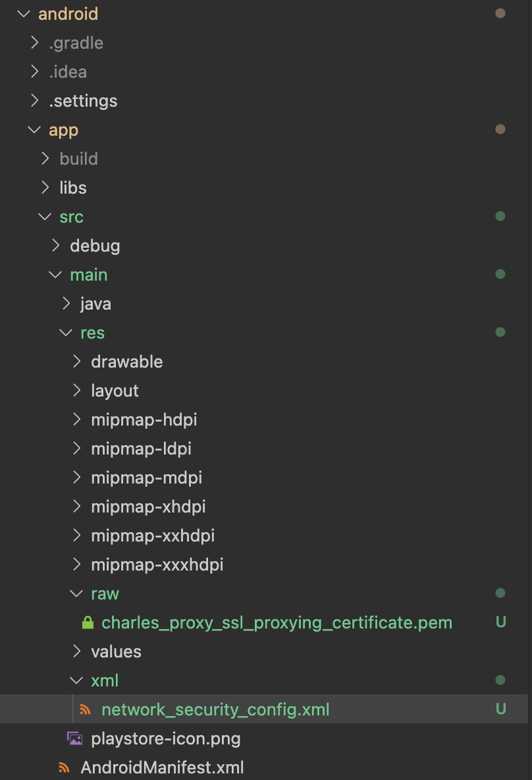Click the green status dot on raw folder
This screenshot has width=532, height=780.
(x=500, y=593)
